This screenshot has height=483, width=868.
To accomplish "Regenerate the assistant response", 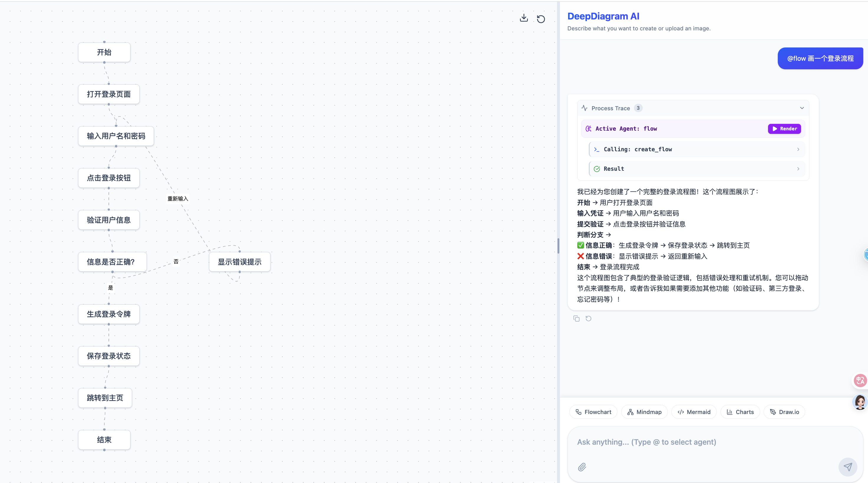I will [588, 318].
